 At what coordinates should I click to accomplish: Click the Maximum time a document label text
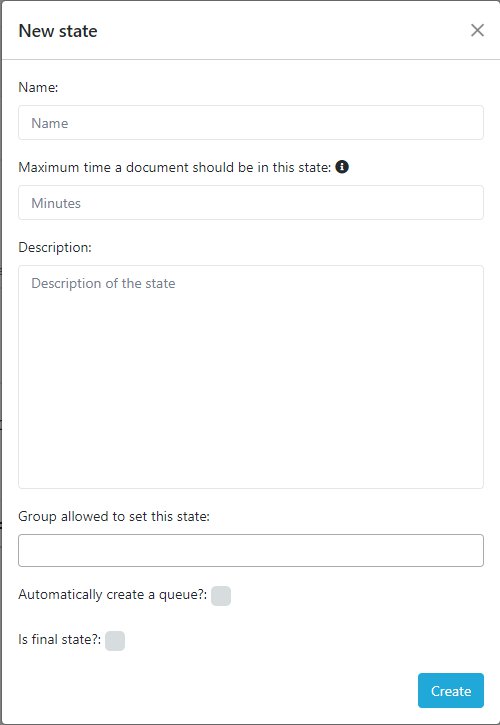175,167
